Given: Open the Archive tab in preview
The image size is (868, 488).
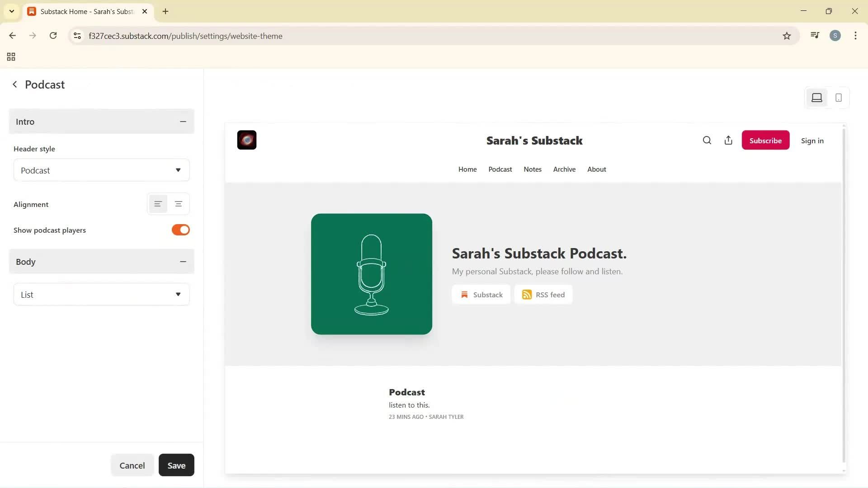Looking at the screenshot, I should point(564,169).
